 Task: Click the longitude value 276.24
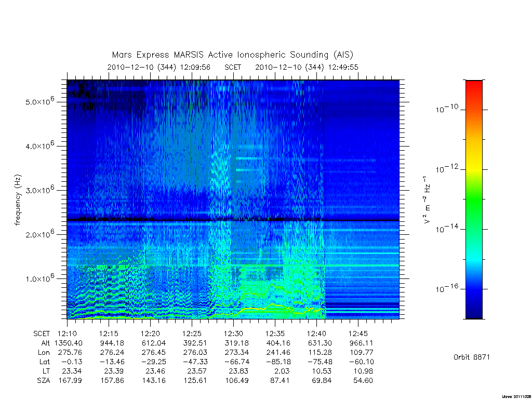coord(112,353)
